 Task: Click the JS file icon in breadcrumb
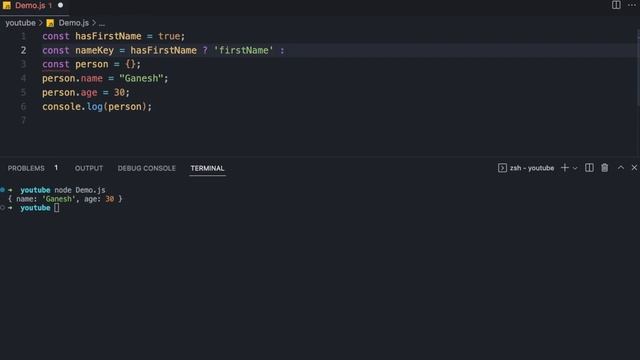click(x=50, y=23)
